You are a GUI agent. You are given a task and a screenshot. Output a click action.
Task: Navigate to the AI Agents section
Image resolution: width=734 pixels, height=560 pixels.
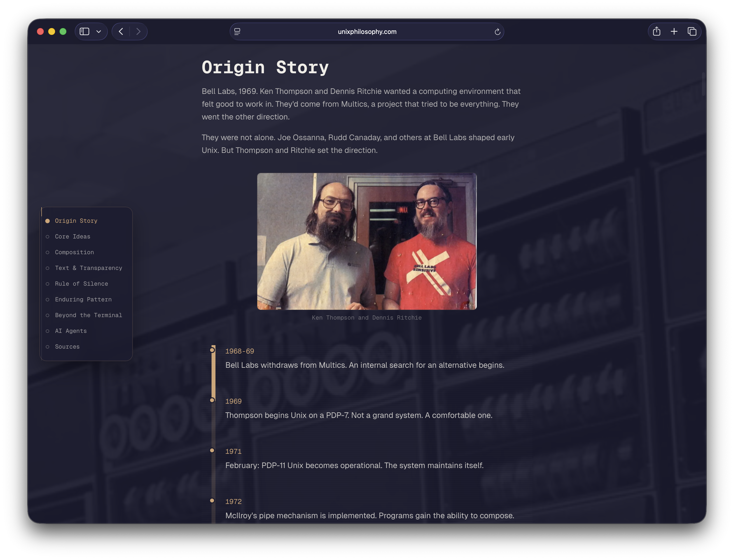pyautogui.click(x=70, y=331)
